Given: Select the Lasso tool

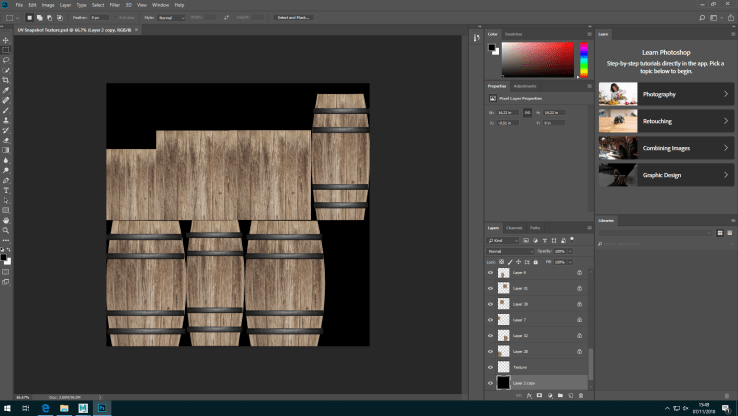Looking at the screenshot, I should [x=6, y=60].
